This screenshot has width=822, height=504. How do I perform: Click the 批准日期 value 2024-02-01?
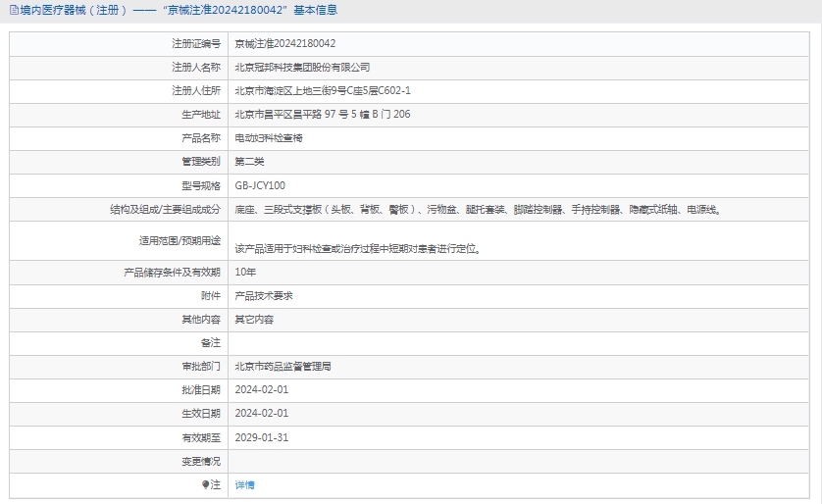(x=262, y=389)
